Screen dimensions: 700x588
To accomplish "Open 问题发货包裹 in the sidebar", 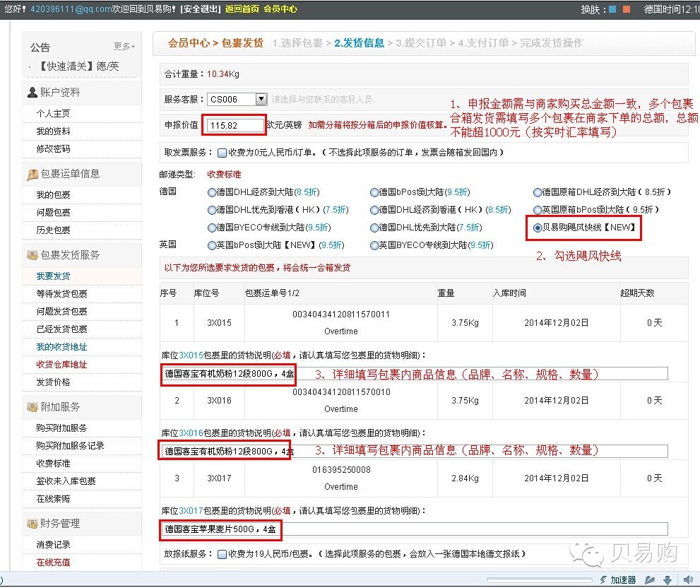I will pyautogui.click(x=61, y=312).
